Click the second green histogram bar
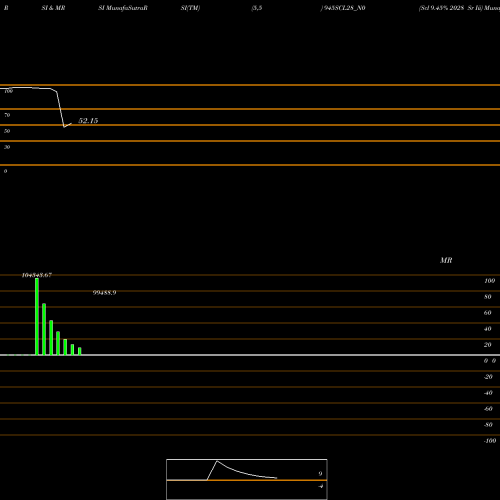 point(44,329)
